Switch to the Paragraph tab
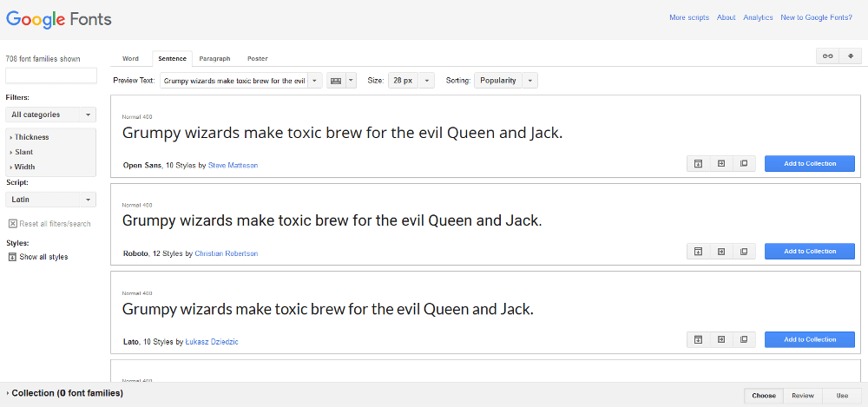The width and height of the screenshot is (868, 407). (214, 59)
